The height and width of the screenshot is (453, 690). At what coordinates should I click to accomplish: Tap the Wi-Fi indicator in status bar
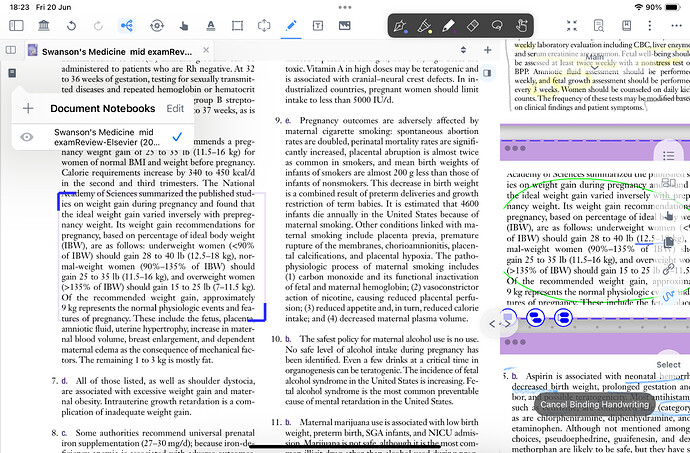click(x=639, y=7)
